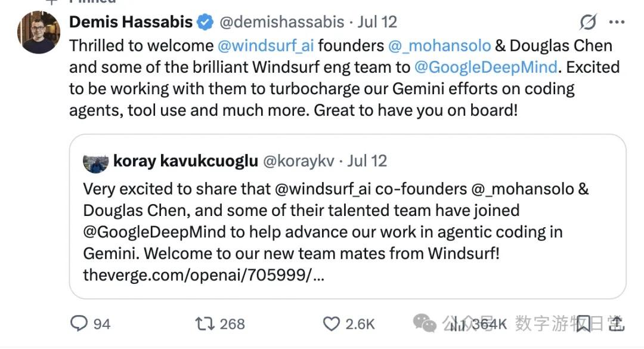Open Grok actions for this tweet
The height and width of the screenshot is (349, 644).
588,21
